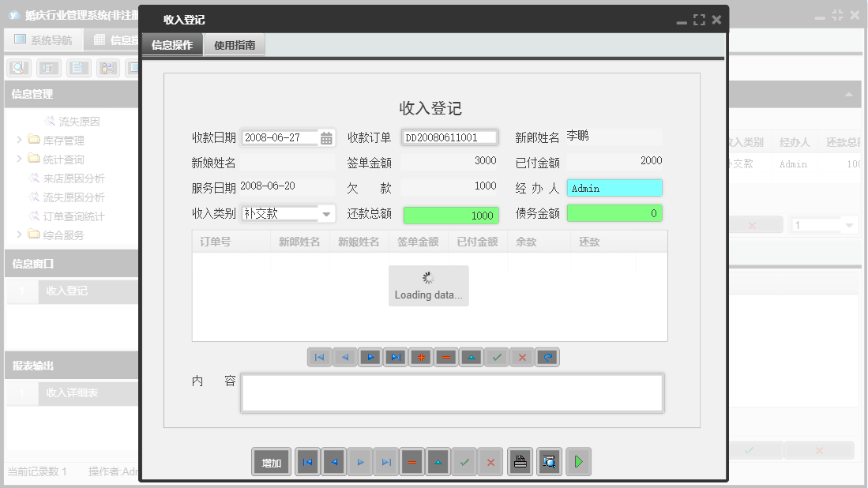Click the 增加 button at the bottom

click(x=271, y=461)
